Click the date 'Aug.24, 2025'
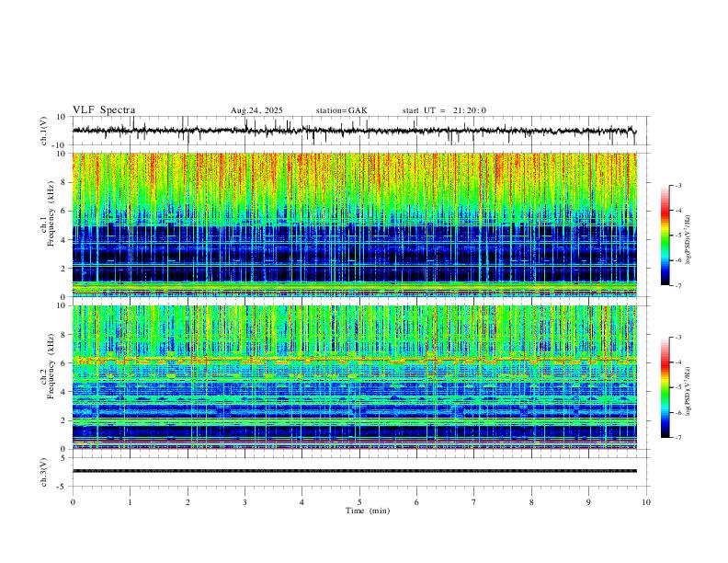 click(x=256, y=110)
